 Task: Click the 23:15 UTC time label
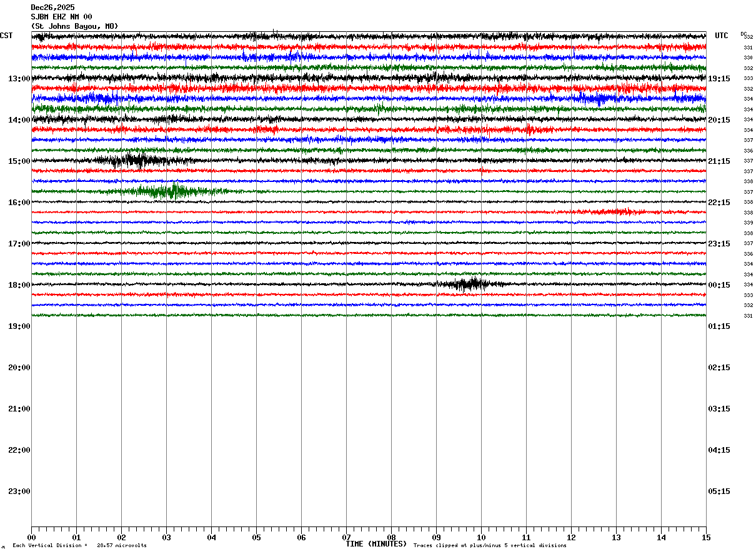(x=719, y=244)
